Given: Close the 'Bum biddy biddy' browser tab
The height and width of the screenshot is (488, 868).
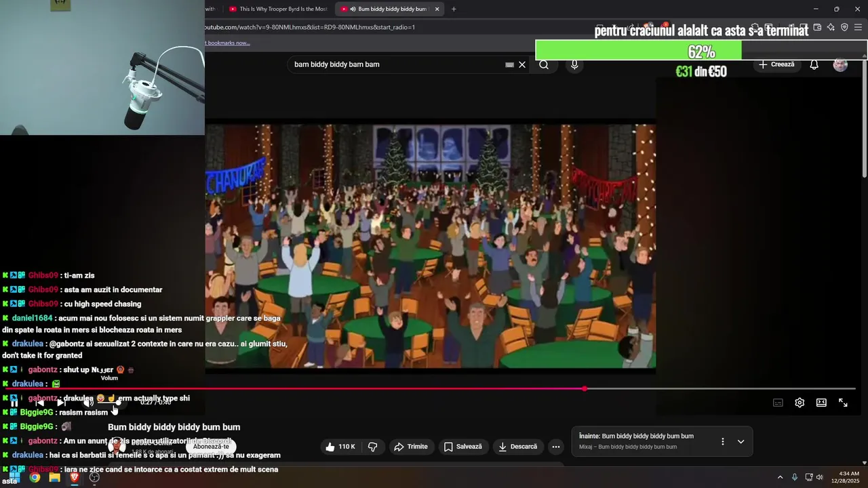Looking at the screenshot, I should point(437,9).
